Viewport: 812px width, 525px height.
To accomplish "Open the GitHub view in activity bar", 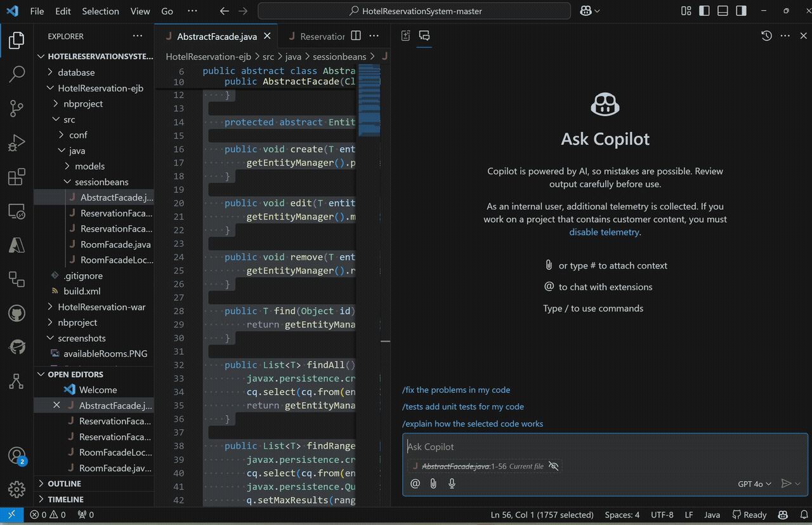I will (x=16, y=313).
